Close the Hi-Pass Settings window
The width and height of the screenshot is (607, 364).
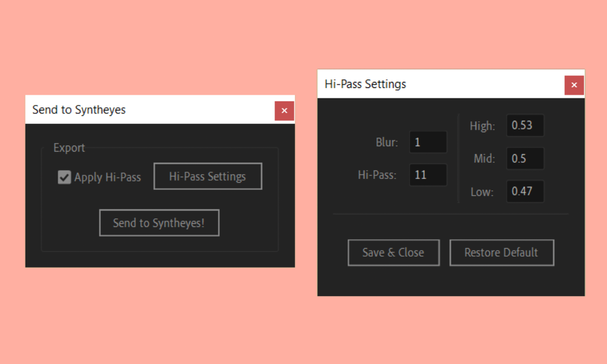point(574,85)
